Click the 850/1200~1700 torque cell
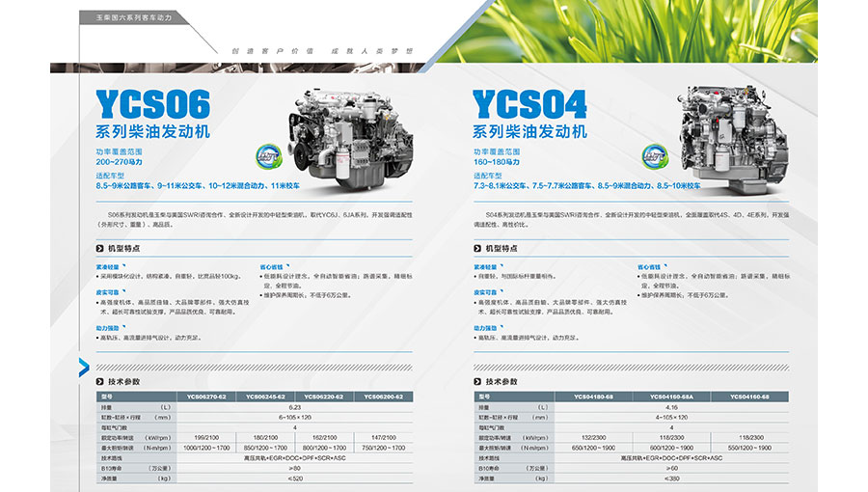The height and width of the screenshot is (492, 868). (266, 448)
